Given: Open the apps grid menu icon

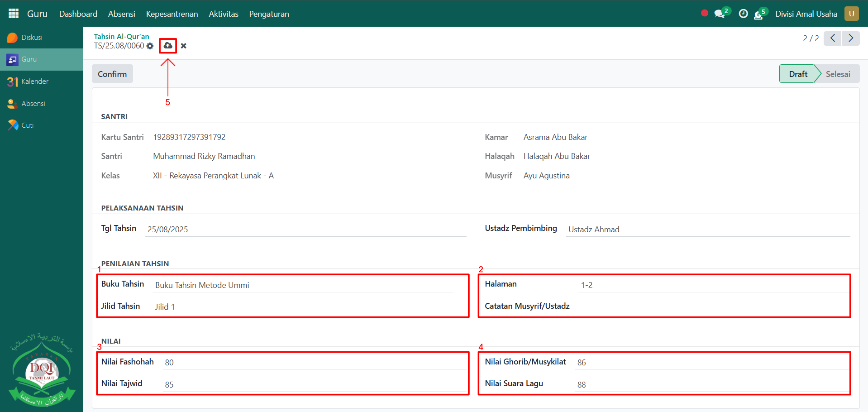Looking at the screenshot, I should [14, 14].
